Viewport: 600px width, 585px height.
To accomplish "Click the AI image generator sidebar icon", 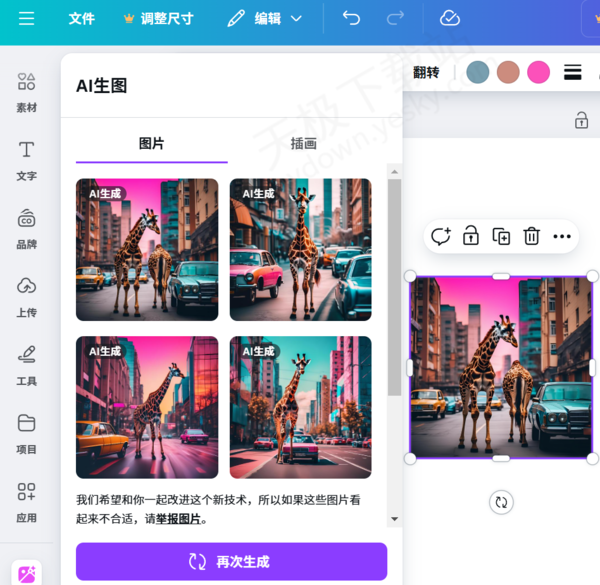I will [26, 574].
